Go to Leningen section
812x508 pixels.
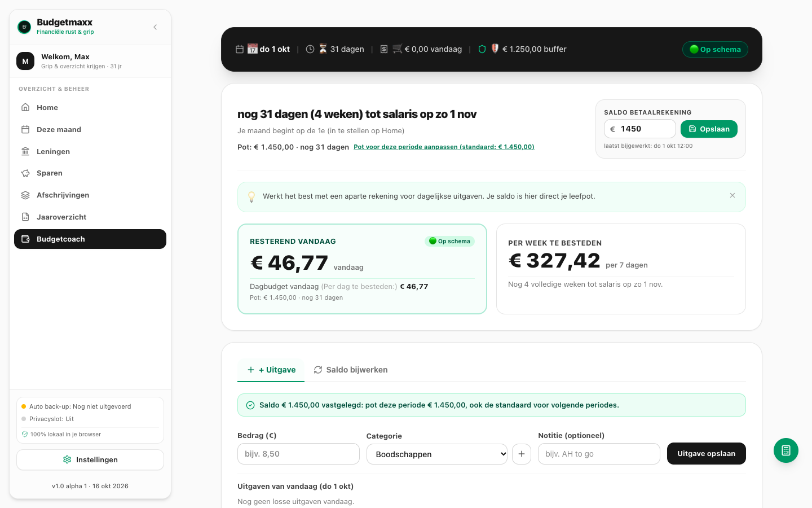click(x=90, y=151)
